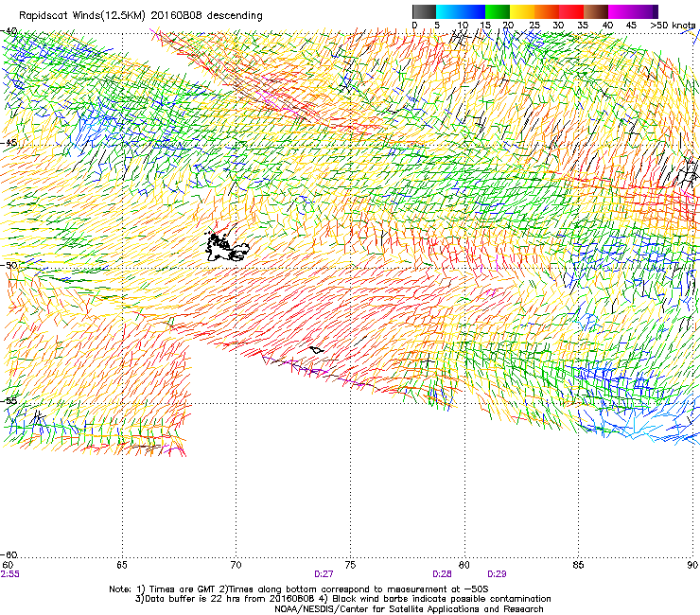The width and height of the screenshot is (700, 615).
Task: Click the NOAA/NESDIS credit line
Action: point(409,608)
